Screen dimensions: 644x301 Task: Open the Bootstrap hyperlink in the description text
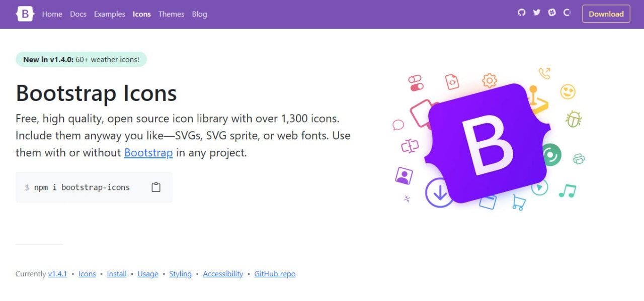click(x=148, y=152)
